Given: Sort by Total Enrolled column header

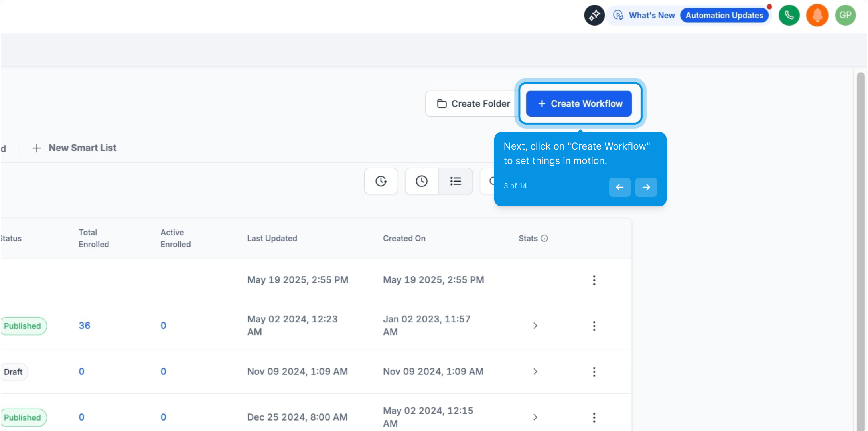Looking at the screenshot, I should point(94,238).
